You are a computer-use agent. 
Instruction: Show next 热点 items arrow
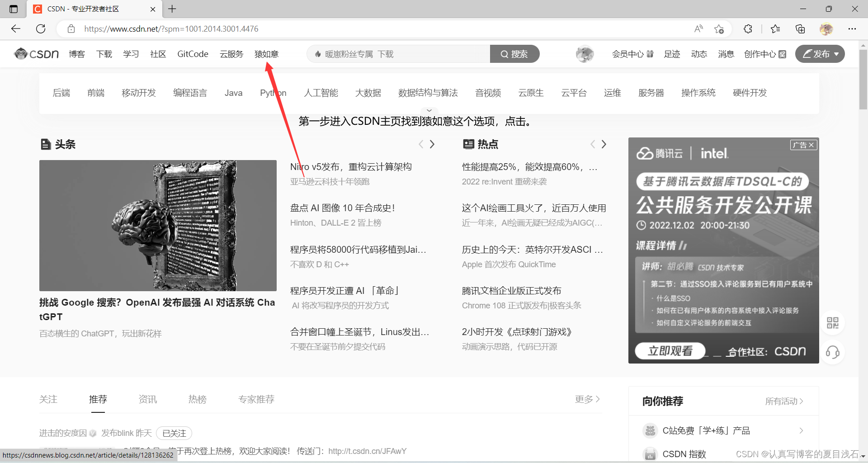coord(604,144)
